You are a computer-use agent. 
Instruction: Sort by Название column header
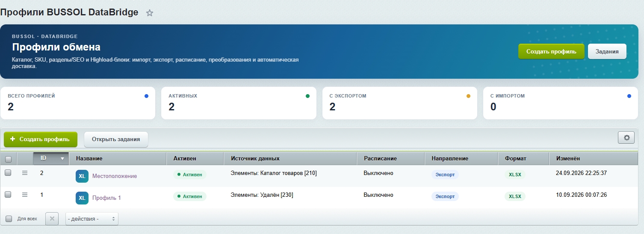[x=118, y=159]
